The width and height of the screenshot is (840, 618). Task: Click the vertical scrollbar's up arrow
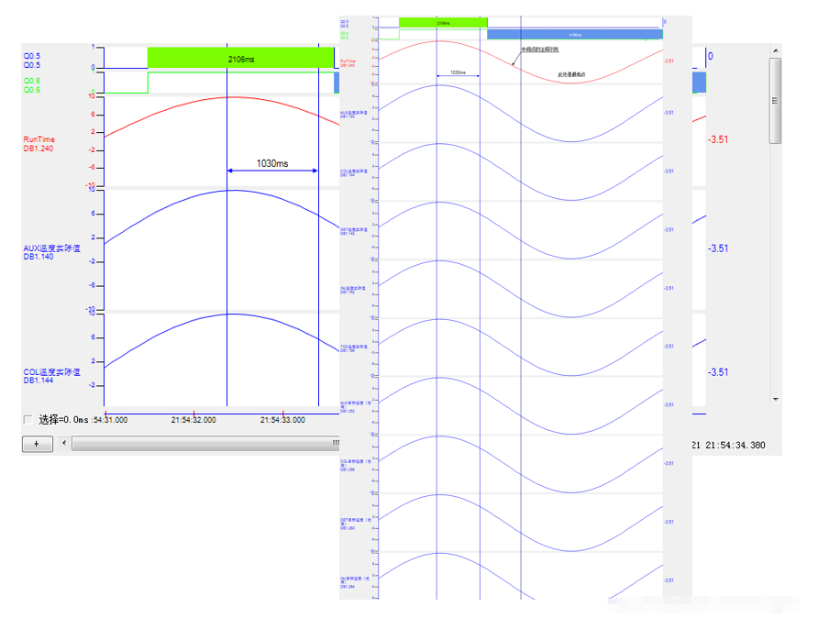click(x=775, y=50)
